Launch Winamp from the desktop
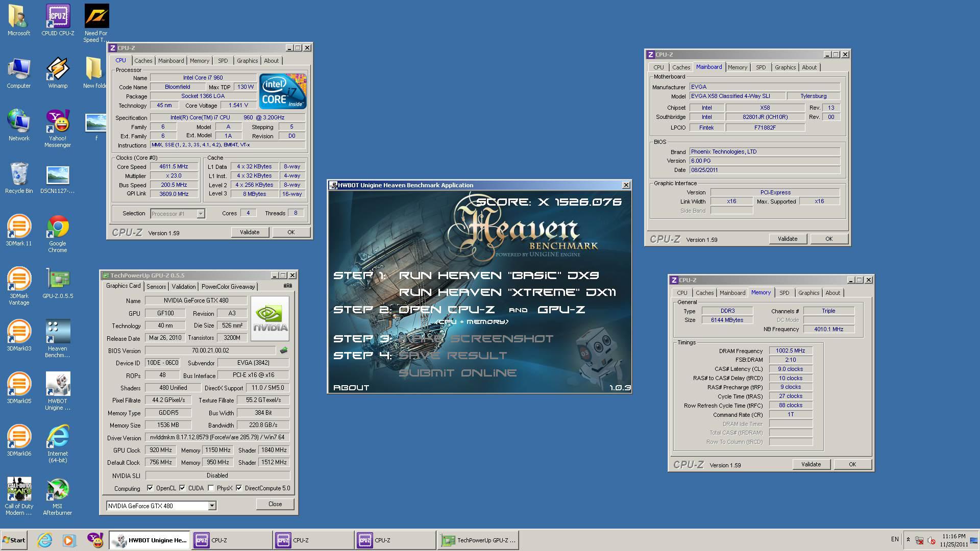The height and width of the screenshot is (551, 980). click(58, 73)
